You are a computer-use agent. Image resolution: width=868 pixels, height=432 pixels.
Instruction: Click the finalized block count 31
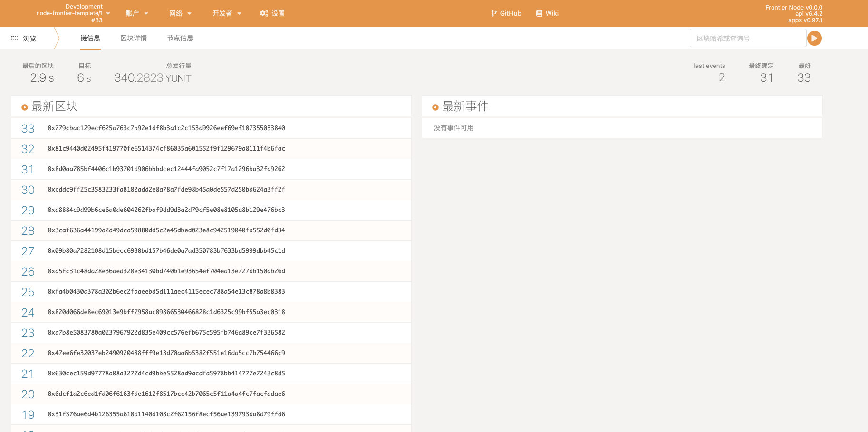pos(766,78)
